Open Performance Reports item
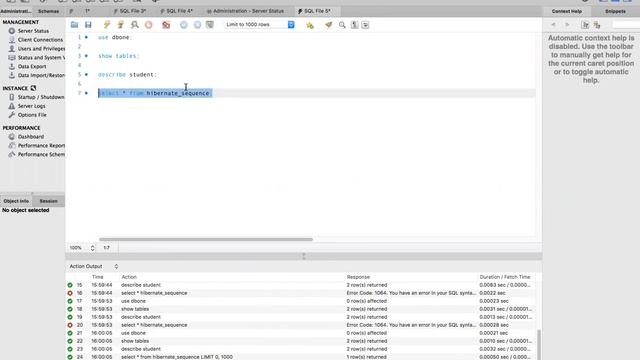The width and height of the screenshot is (640, 360). point(41,146)
